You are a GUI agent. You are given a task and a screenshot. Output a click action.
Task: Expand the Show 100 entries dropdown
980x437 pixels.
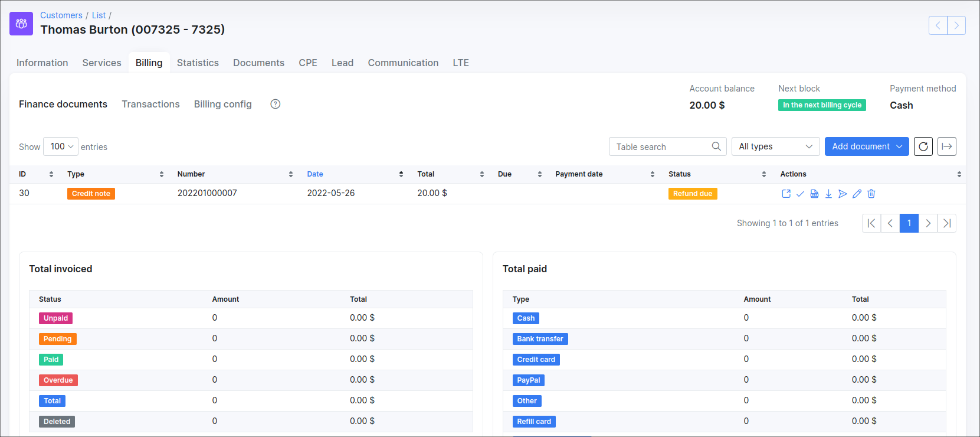tap(61, 146)
